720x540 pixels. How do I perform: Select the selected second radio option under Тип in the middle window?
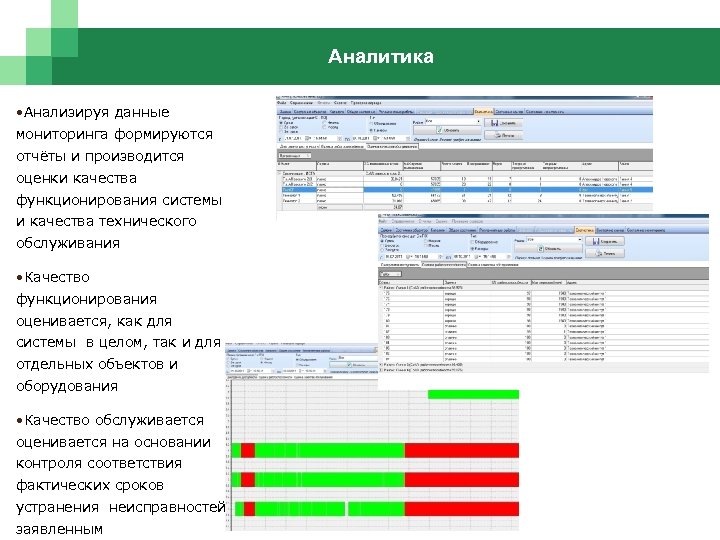point(480,249)
